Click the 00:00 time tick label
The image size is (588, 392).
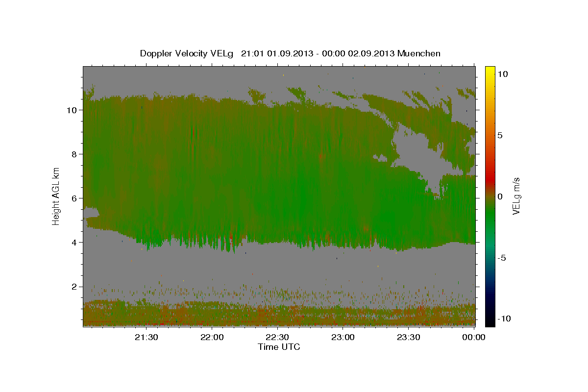[474, 337]
